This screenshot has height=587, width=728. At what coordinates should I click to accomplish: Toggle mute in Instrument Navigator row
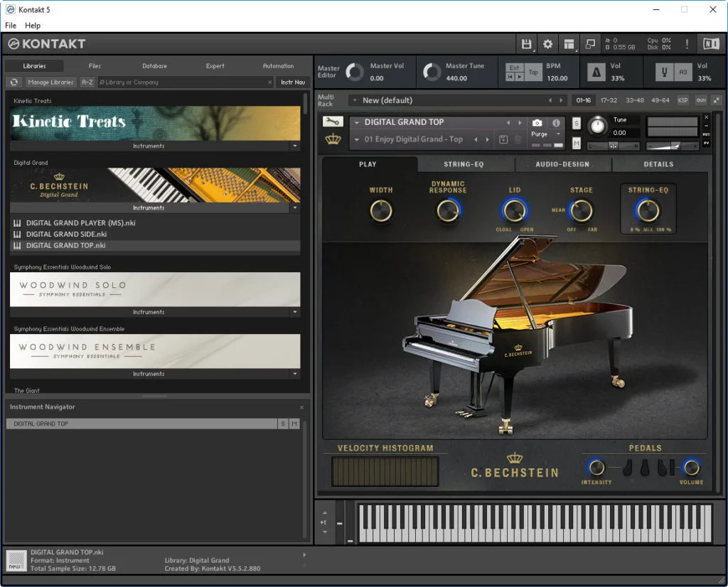coord(294,424)
